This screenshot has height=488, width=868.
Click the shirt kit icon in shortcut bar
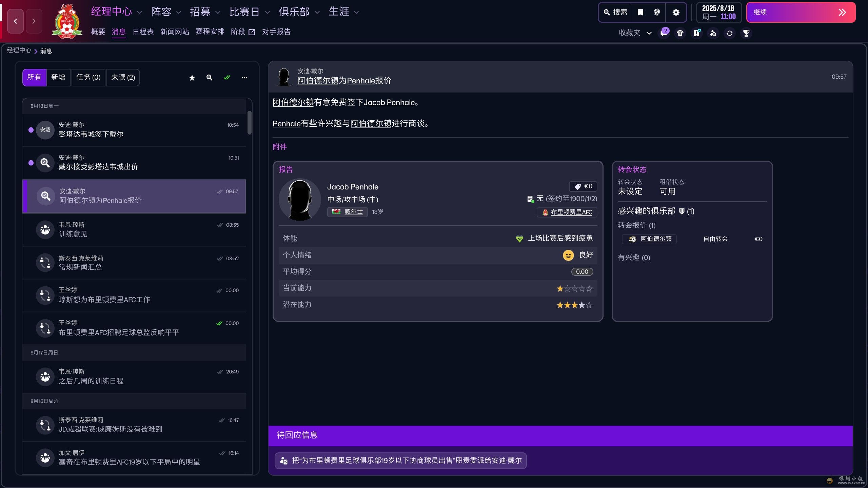click(680, 33)
